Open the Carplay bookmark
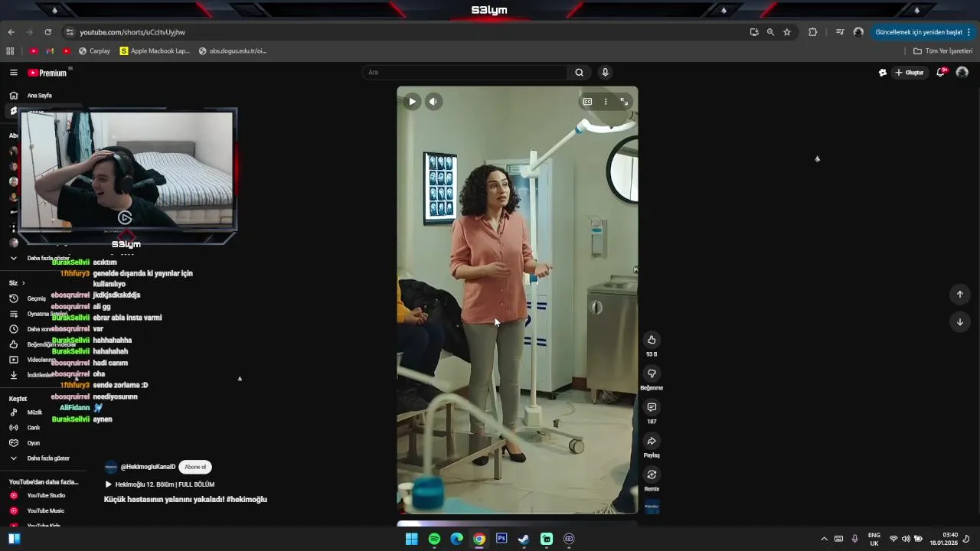 94,51
